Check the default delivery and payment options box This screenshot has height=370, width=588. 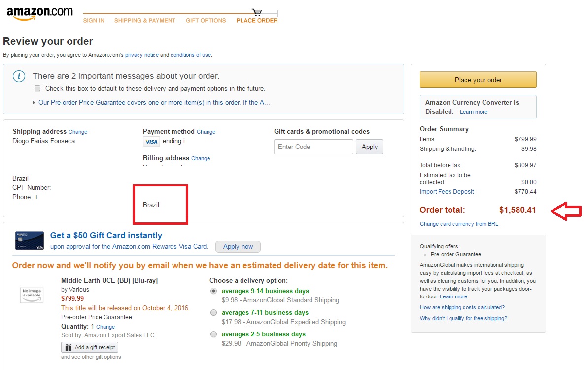pos(37,89)
